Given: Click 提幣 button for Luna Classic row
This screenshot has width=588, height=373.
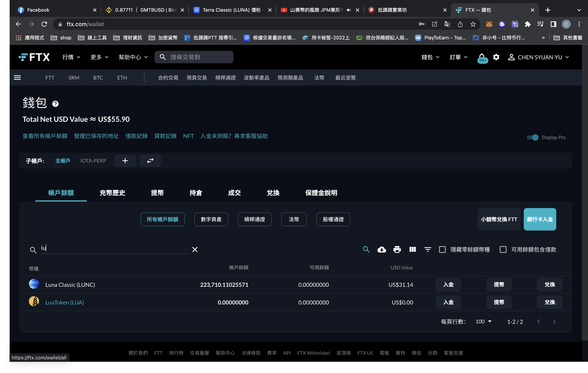Looking at the screenshot, I should tap(499, 285).
